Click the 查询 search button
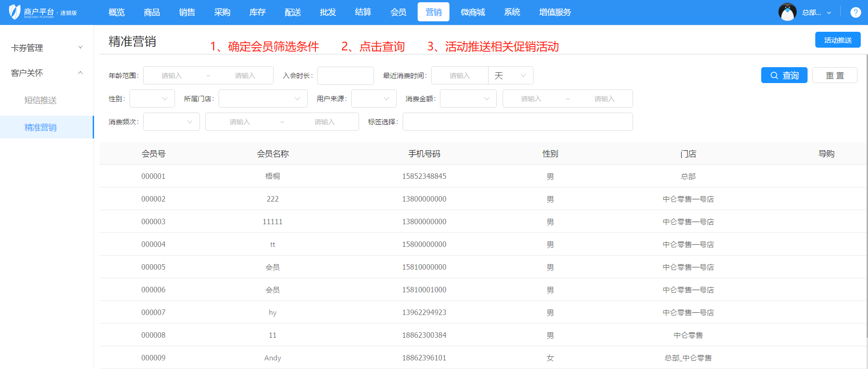This screenshot has height=369, width=868. [x=784, y=75]
